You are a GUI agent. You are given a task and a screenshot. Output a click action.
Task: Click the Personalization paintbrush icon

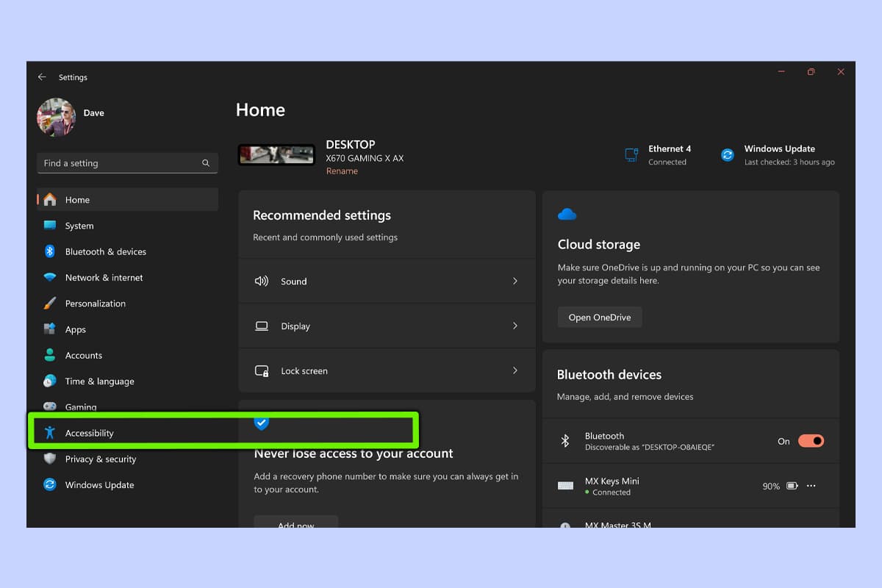click(x=49, y=303)
